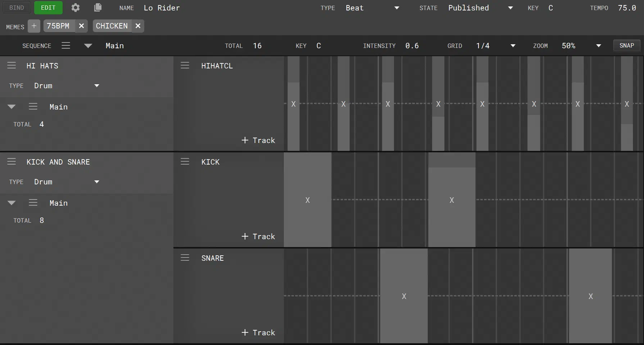Open the program TYPE Beat dropdown
Image resolution: width=644 pixels, height=345 pixels.
pyautogui.click(x=372, y=8)
